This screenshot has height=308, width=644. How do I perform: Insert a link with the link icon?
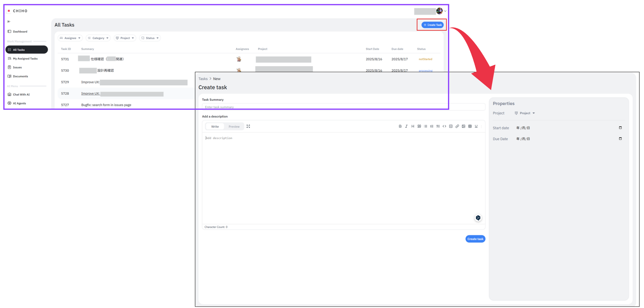click(457, 127)
